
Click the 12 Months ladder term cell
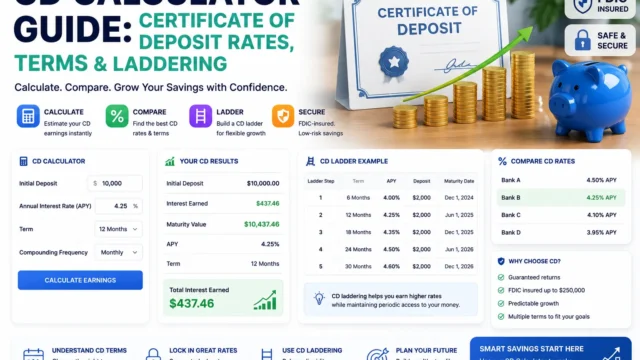[358, 215]
